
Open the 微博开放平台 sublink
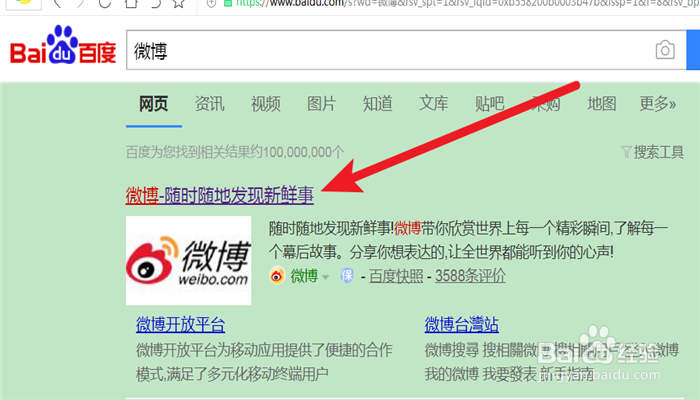180,325
